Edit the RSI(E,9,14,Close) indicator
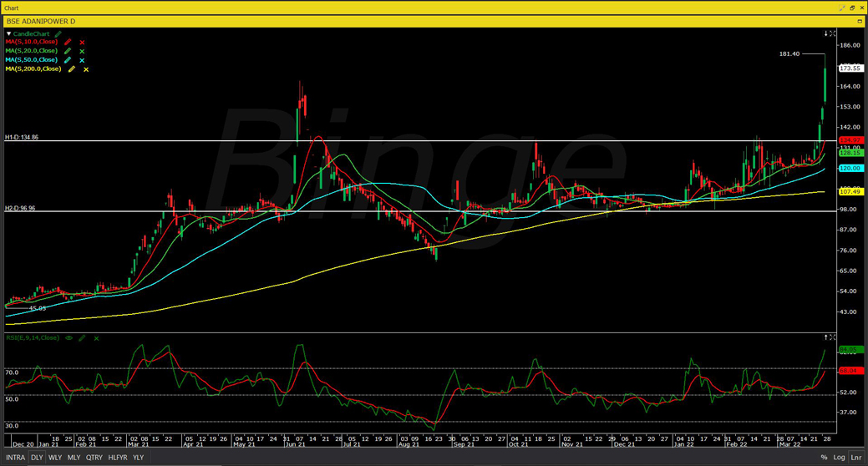The image size is (868, 466). tap(82, 337)
